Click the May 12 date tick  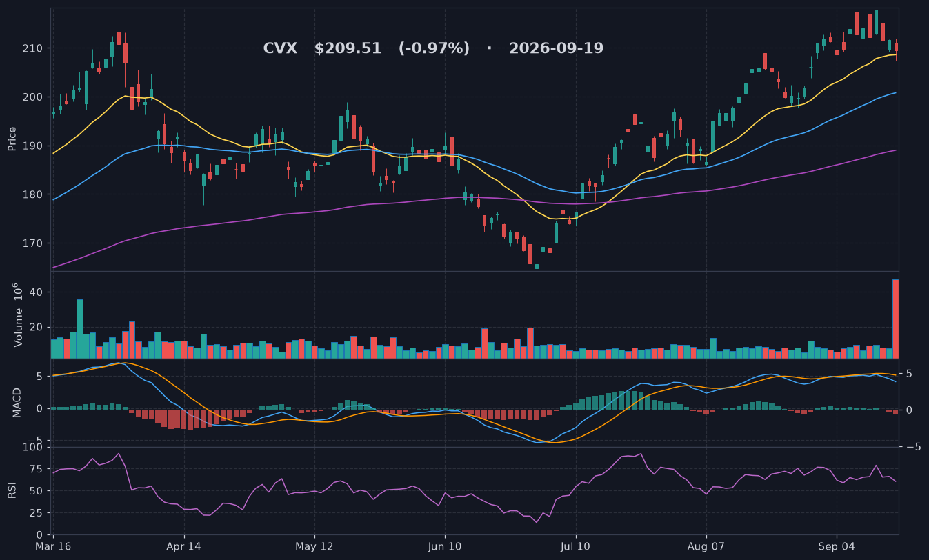(314, 546)
